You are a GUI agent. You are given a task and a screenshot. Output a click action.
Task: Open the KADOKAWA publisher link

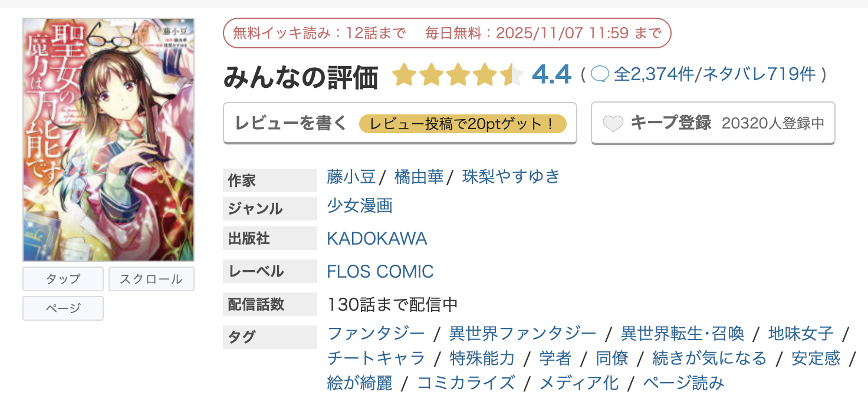pyautogui.click(x=377, y=239)
